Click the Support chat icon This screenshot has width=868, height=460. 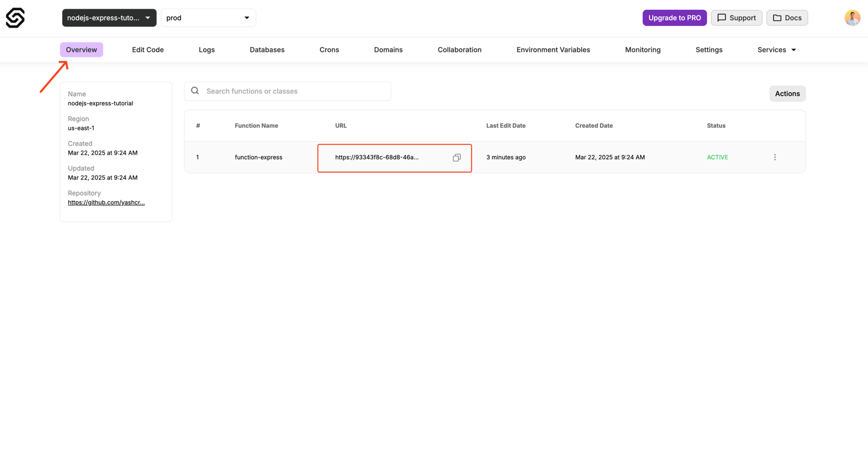(722, 18)
